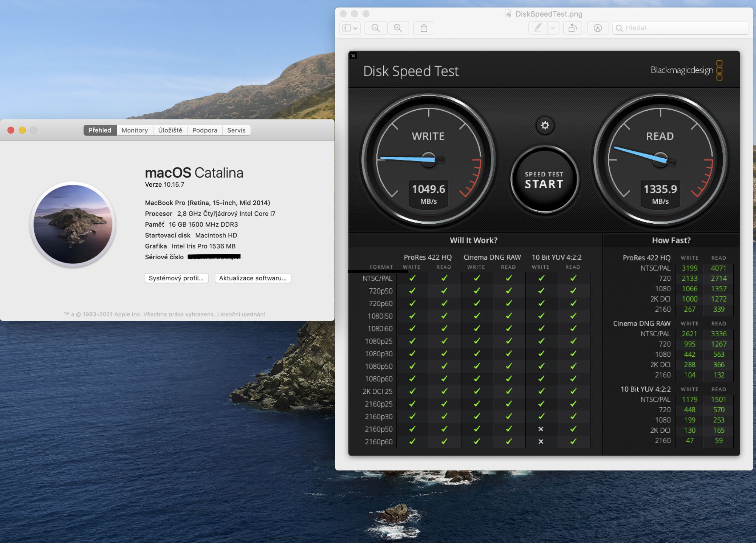756x543 pixels.
Task: Switch to the Monitory tab
Action: tap(135, 130)
